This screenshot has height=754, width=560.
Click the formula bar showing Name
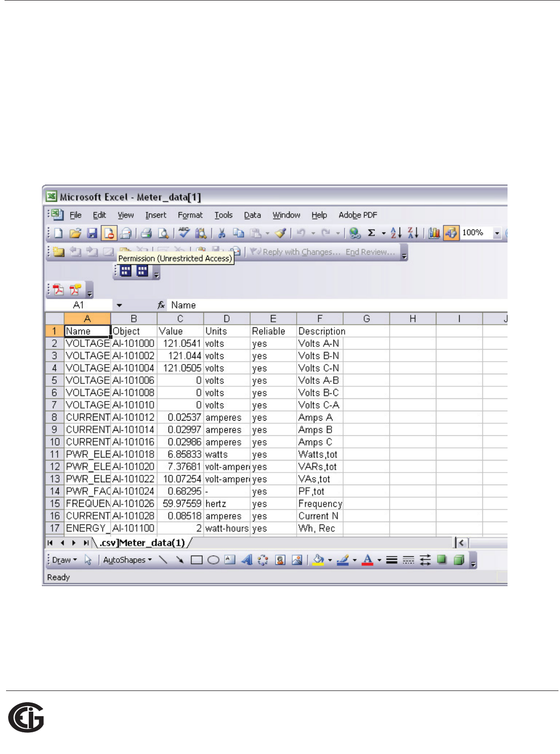click(x=338, y=305)
